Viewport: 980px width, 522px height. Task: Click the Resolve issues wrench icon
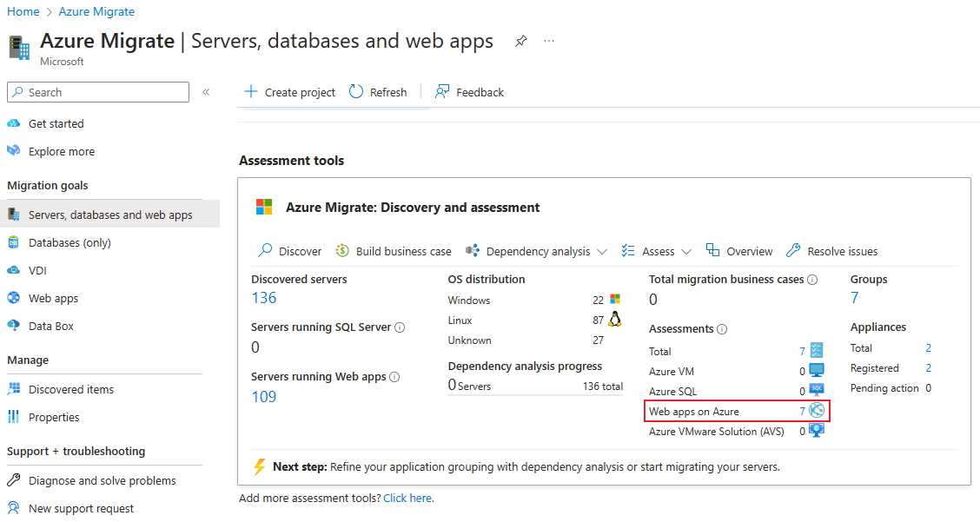coord(792,251)
